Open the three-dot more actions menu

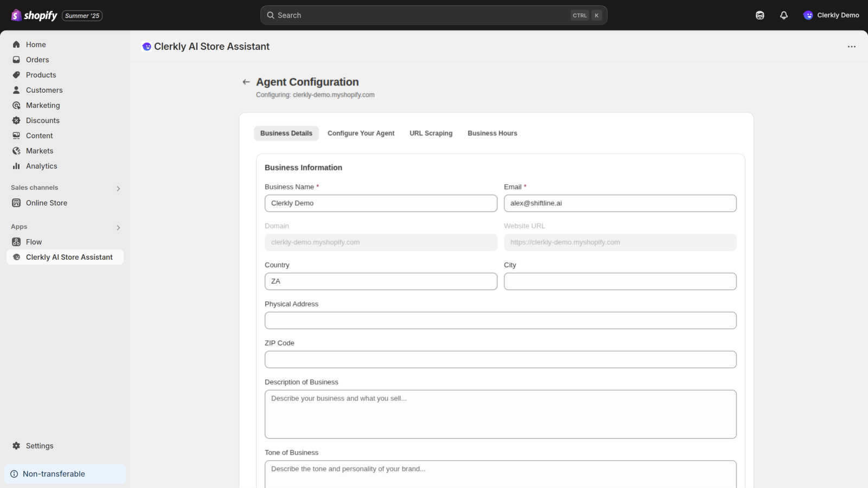pyautogui.click(x=852, y=47)
